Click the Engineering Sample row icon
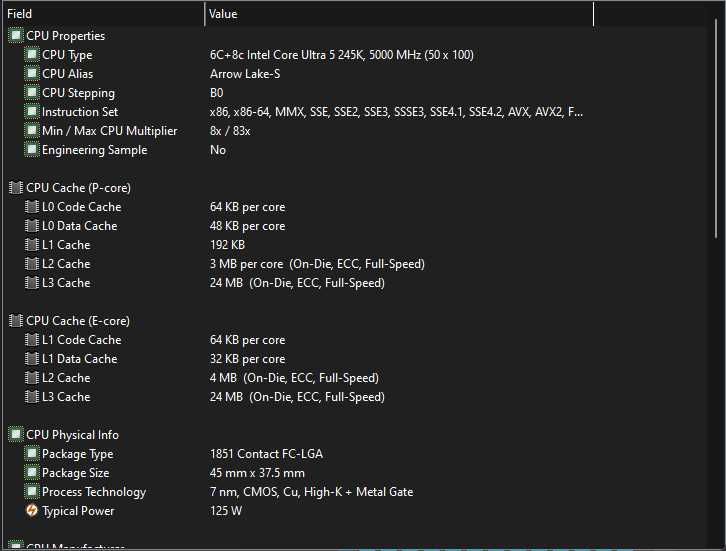726x551 pixels. pyautogui.click(x=31, y=149)
